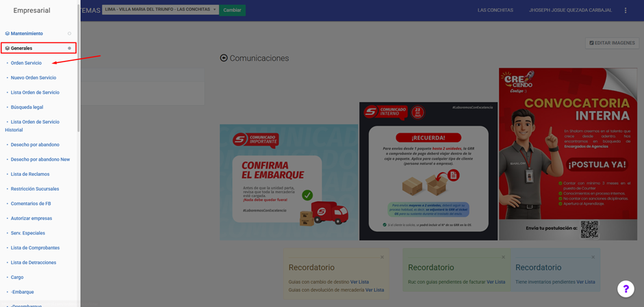This screenshot has height=307, width=644.
Task: Close the blue Recordatorio card
Action: click(593, 258)
